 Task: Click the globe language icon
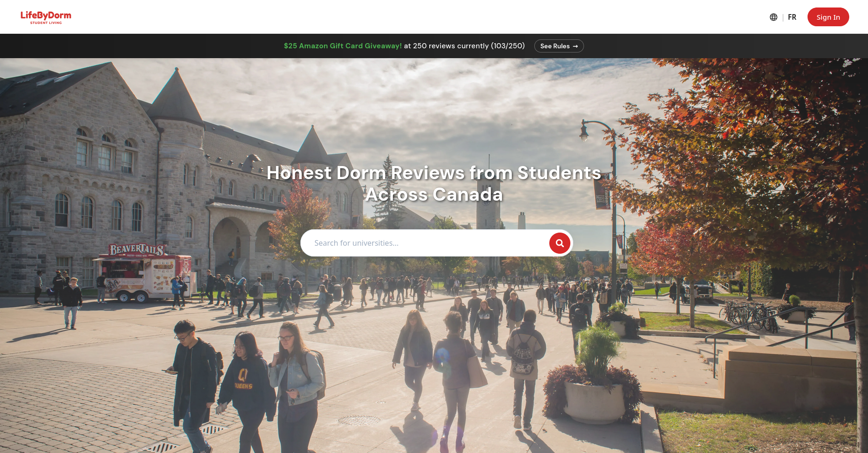coord(773,17)
